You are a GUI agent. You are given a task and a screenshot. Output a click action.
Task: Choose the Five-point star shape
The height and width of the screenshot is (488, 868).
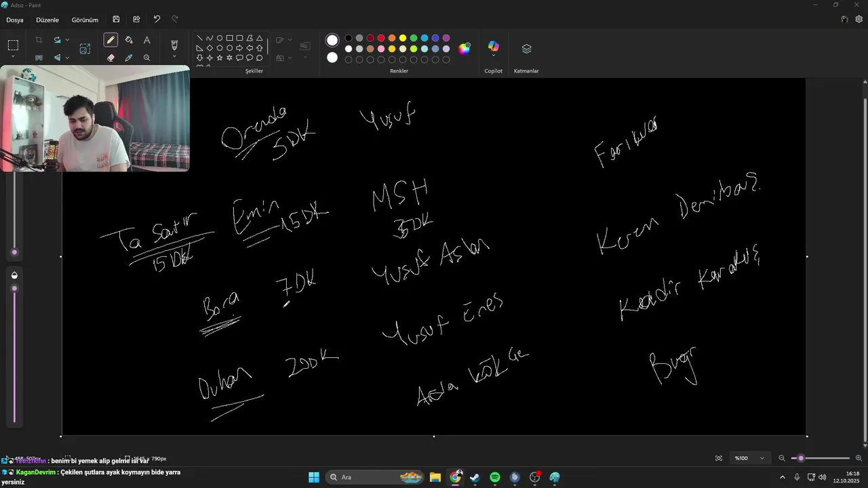(x=220, y=58)
